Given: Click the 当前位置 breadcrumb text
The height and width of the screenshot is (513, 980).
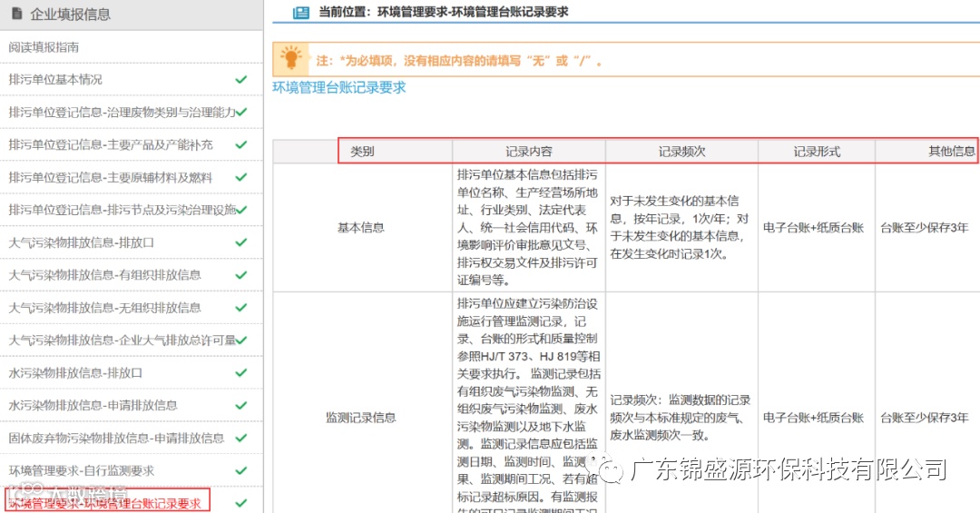Looking at the screenshot, I should click(x=444, y=12).
